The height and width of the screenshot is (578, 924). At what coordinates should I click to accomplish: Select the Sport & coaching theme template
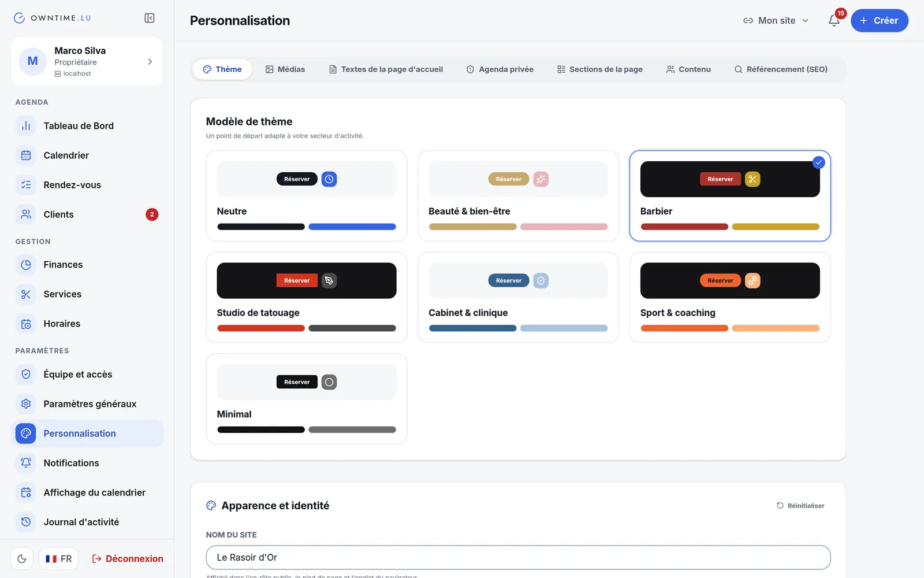pyautogui.click(x=730, y=298)
